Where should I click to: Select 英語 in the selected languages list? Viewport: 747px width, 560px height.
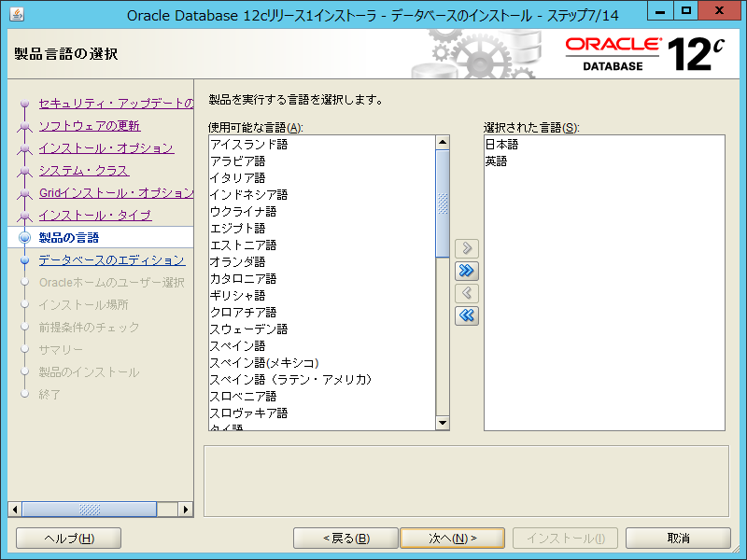(x=496, y=161)
